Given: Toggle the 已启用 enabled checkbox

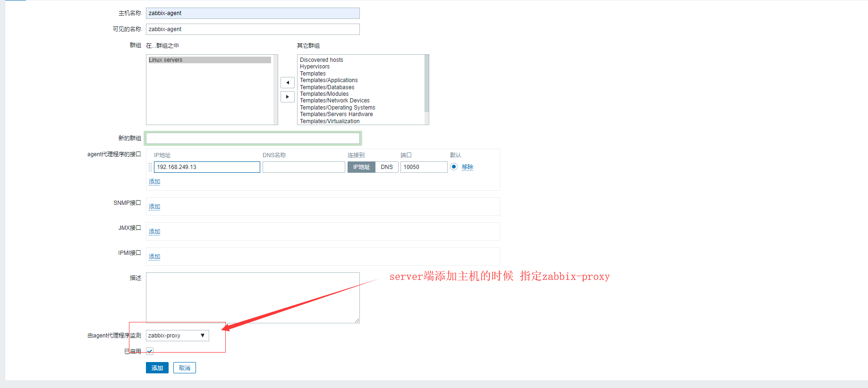Looking at the screenshot, I should 150,351.
